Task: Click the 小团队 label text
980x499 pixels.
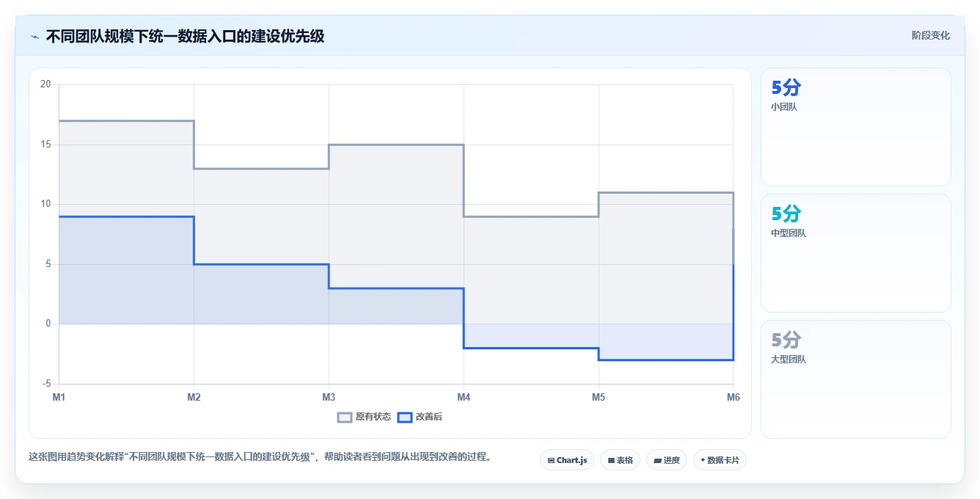Action: [784, 107]
